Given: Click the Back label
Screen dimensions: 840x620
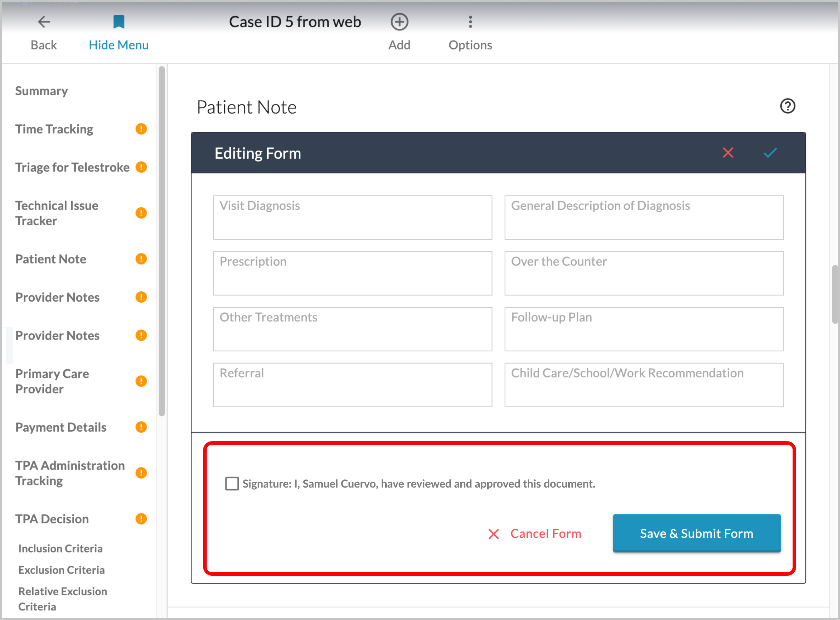Looking at the screenshot, I should click(x=44, y=45).
